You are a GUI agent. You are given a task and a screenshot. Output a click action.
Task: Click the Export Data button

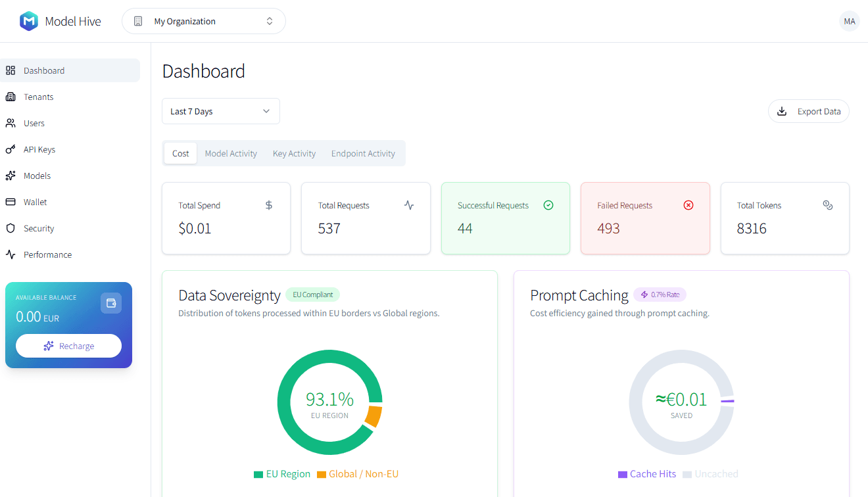[808, 110]
